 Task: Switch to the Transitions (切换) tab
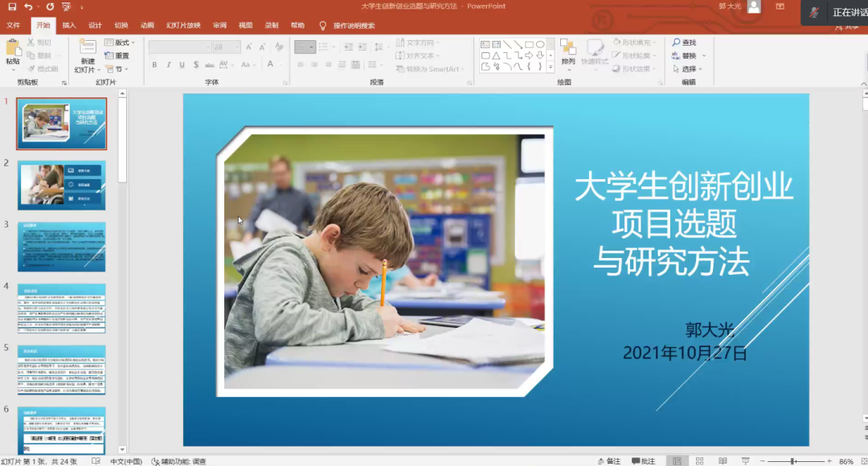121,26
